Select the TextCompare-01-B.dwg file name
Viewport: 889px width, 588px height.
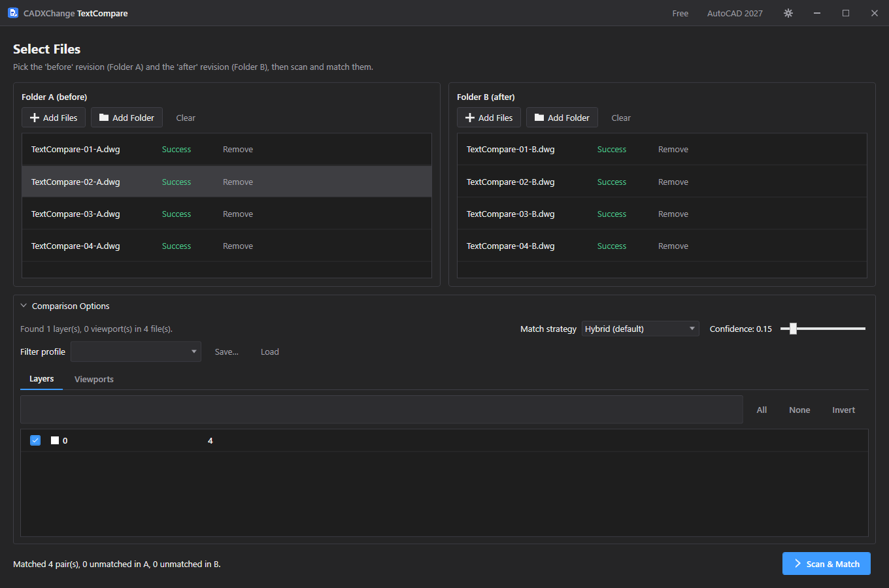[x=511, y=150]
